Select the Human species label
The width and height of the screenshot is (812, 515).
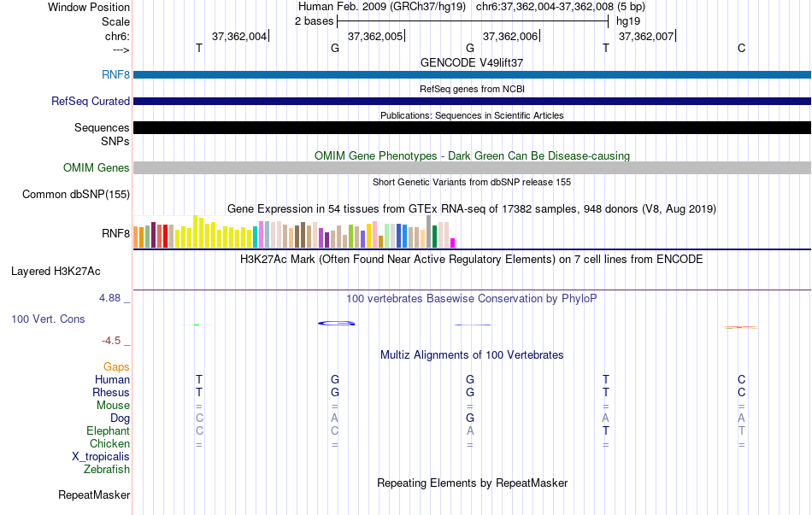tap(112, 379)
